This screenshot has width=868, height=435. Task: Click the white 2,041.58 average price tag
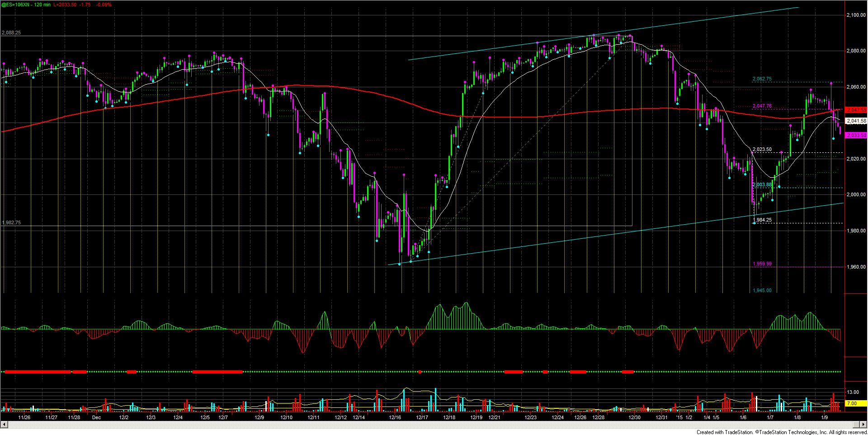[x=856, y=121]
